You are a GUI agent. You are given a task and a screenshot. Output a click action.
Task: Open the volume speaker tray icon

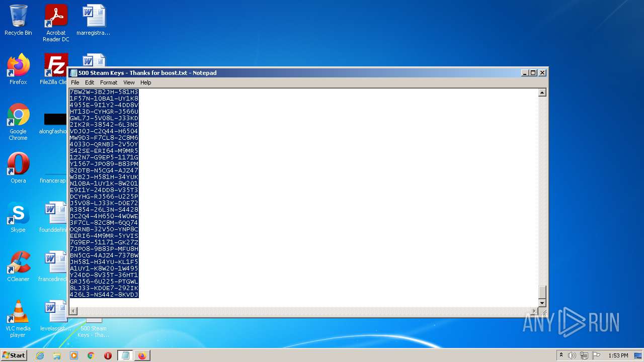tap(572, 355)
